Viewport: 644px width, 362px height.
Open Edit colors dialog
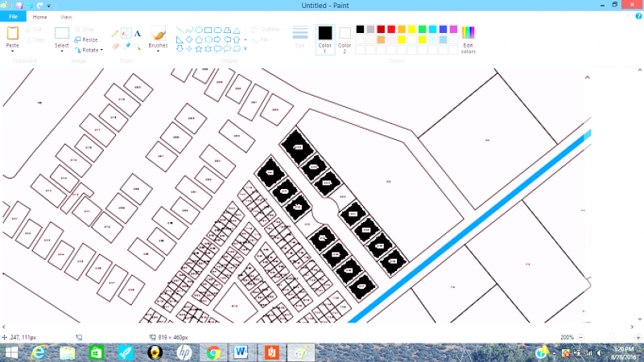[x=469, y=39]
